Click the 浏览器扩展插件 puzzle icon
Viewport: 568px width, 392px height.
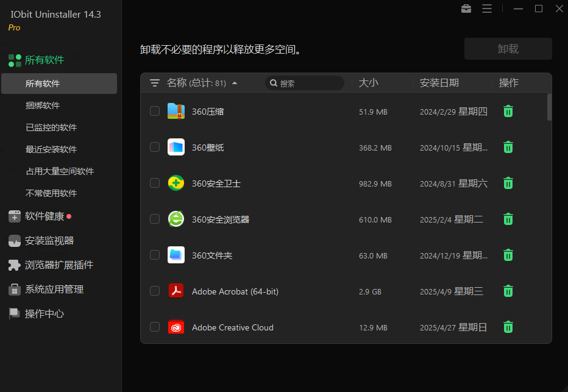(x=15, y=265)
